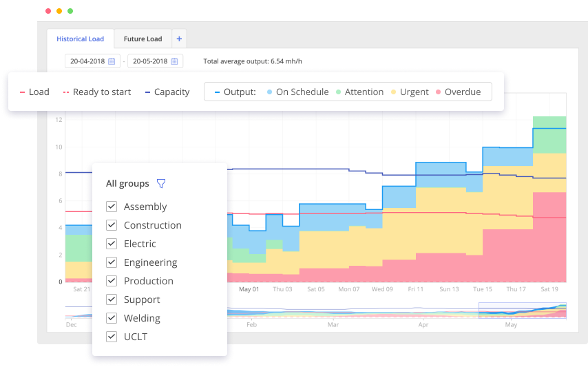Toggle the Attention legend dot
Image resolution: width=588 pixels, height=367 pixels.
[338, 92]
